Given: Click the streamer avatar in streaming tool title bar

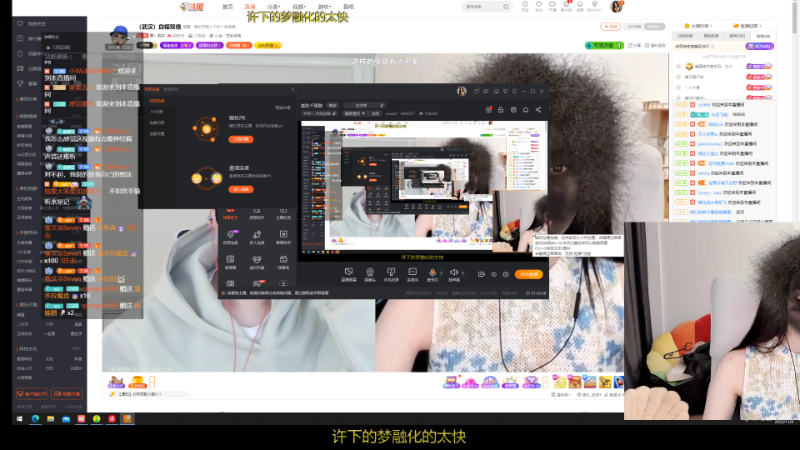Looking at the screenshot, I should click(462, 91).
